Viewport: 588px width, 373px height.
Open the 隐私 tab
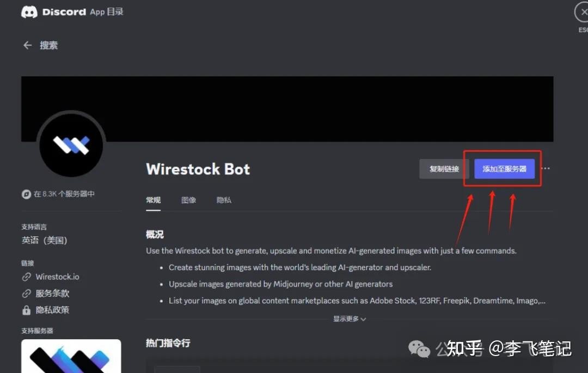point(224,200)
